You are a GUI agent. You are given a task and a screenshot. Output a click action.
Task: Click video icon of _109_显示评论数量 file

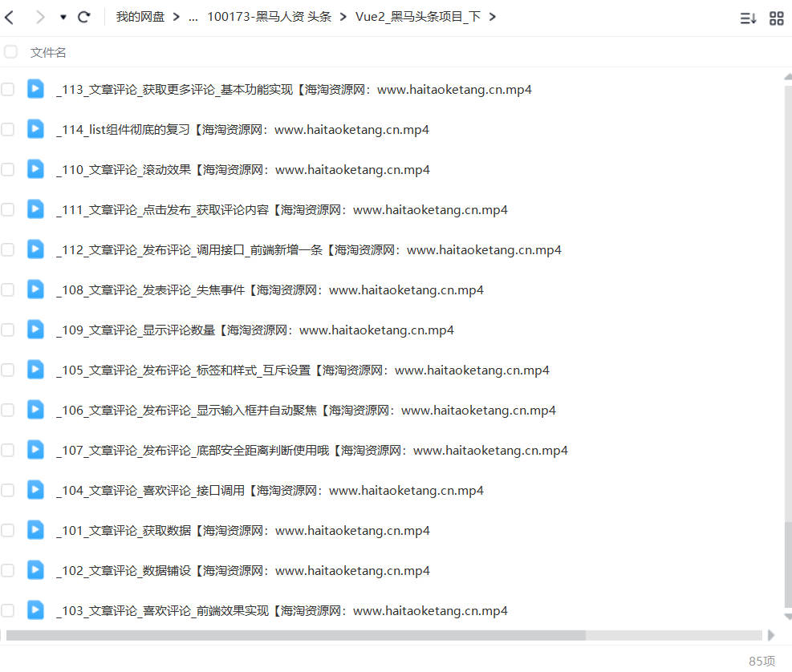(x=35, y=330)
